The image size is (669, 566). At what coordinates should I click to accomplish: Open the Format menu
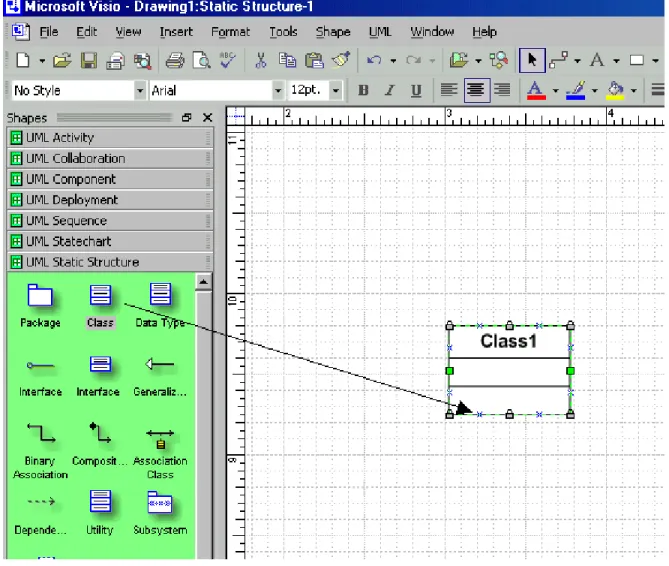230,32
